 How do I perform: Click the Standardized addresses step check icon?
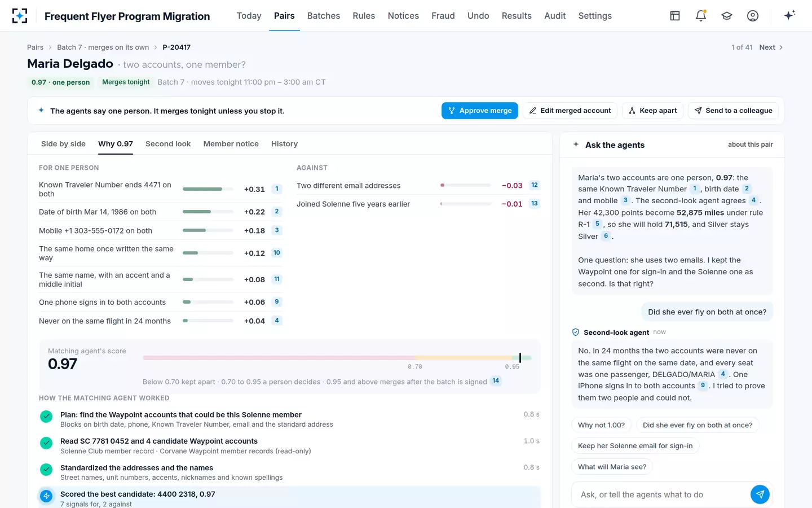pyautogui.click(x=46, y=470)
